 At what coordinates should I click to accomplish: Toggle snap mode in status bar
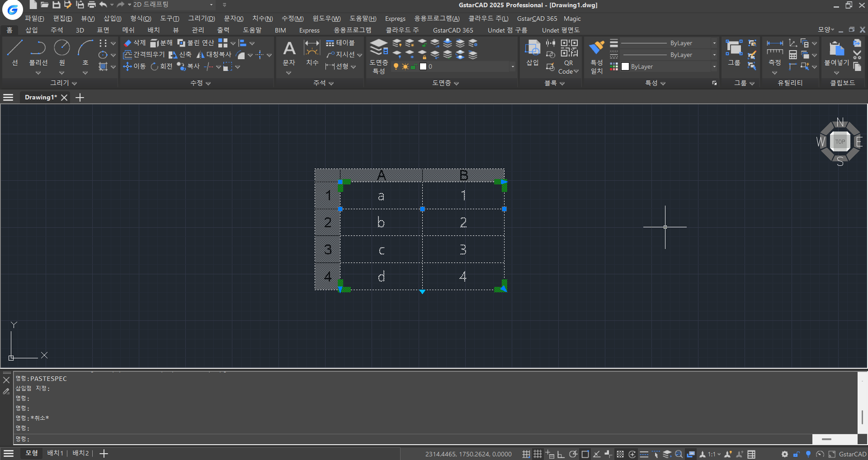526,454
